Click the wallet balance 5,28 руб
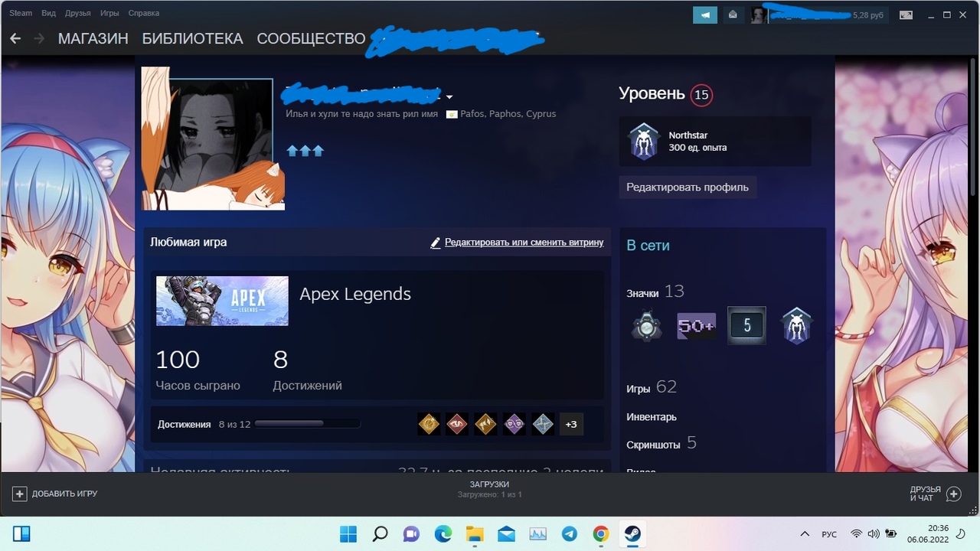This screenshot has height=551, width=980. [x=870, y=15]
